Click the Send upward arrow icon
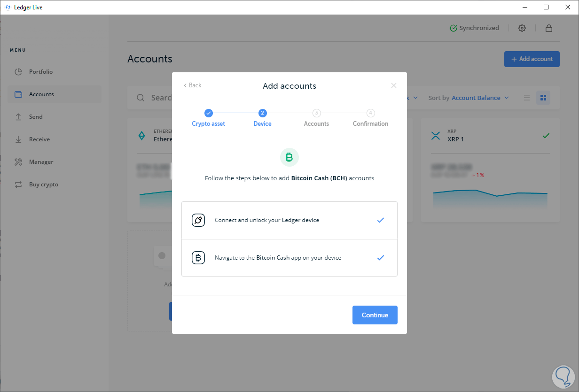Screen dimensions: 579x392 tap(18, 117)
